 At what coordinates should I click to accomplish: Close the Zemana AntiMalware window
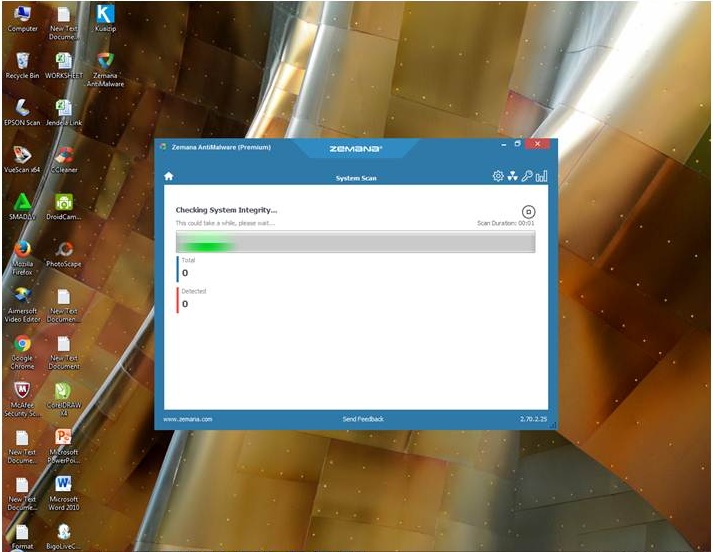pyautogui.click(x=537, y=144)
